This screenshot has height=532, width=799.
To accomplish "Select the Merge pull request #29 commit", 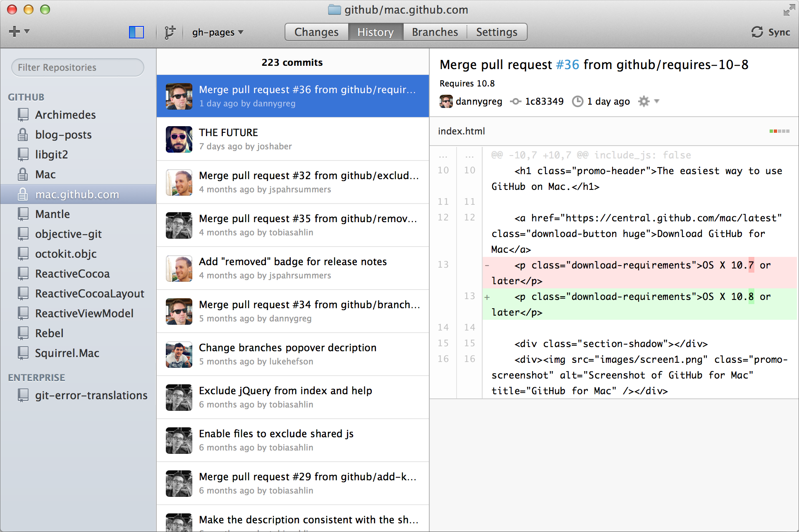I will point(293,483).
